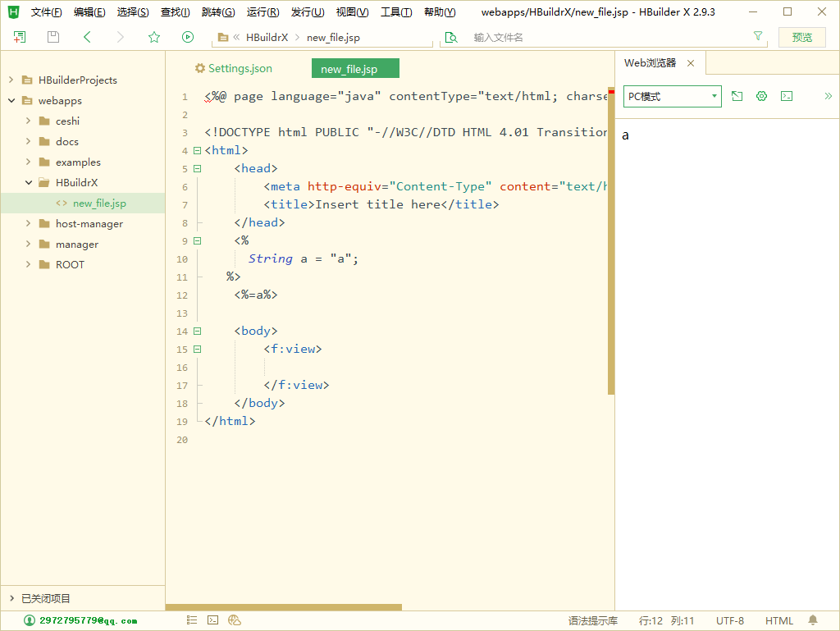
Task: Click the UTF-8 encoding in status bar
Action: click(729, 620)
